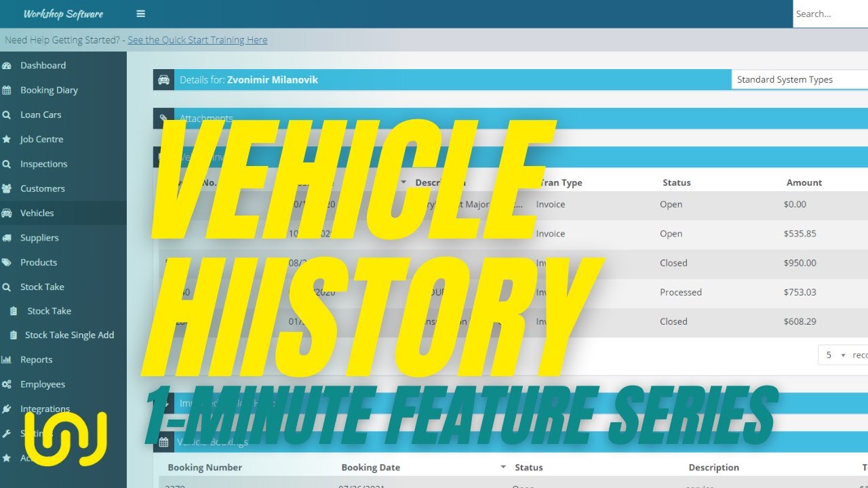
Task: Click the Inspections magnifier icon
Action: [7, 164]
